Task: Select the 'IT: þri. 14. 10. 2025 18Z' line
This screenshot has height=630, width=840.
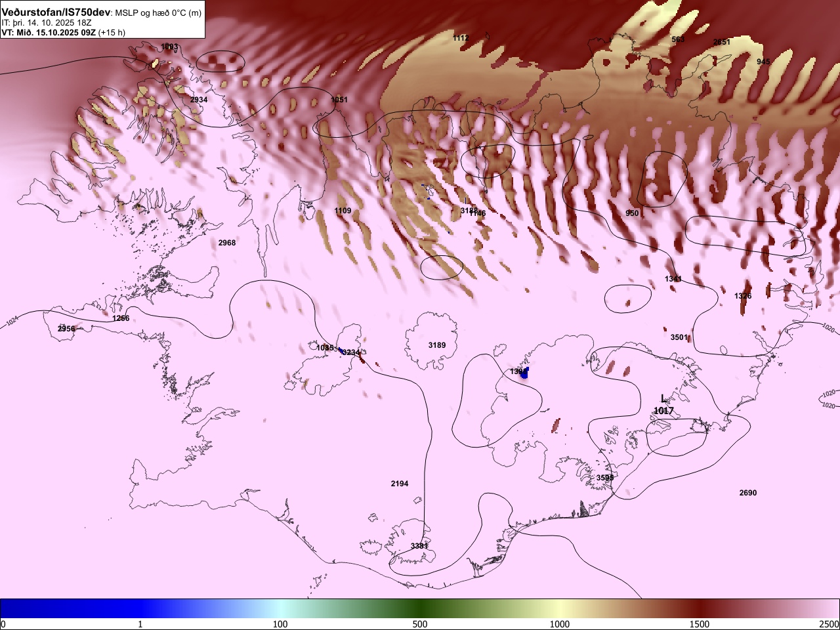Action: pos(46,23)
